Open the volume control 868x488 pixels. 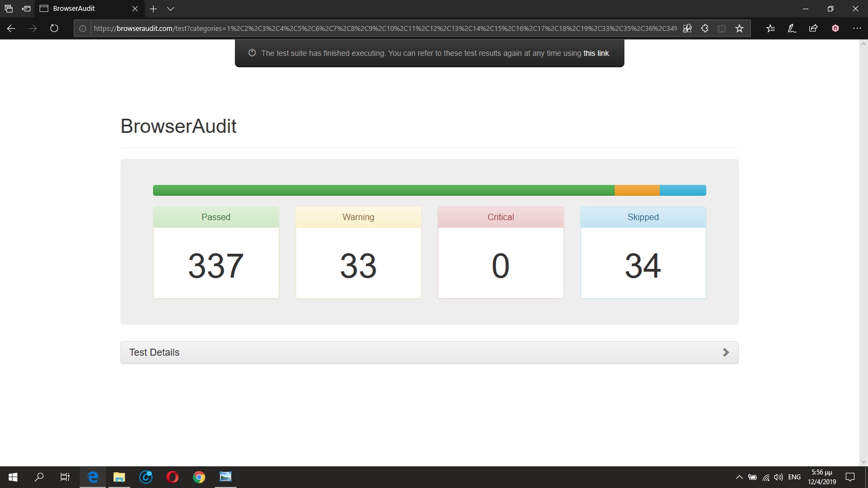778,477
